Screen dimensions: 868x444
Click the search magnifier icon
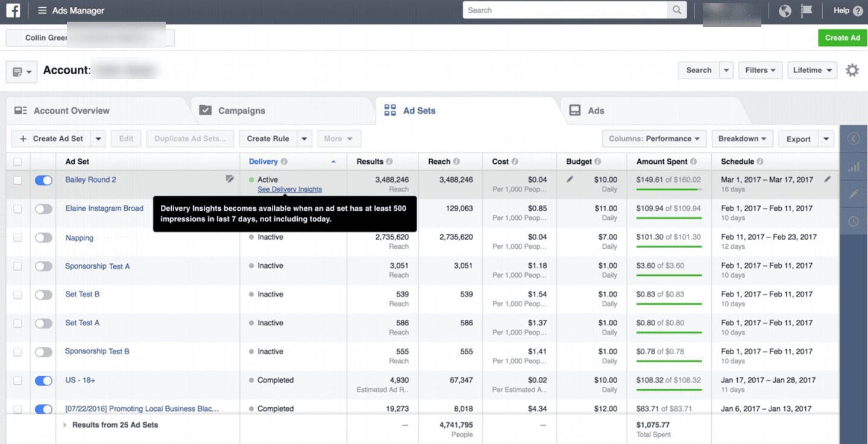(x=676, y=10)
